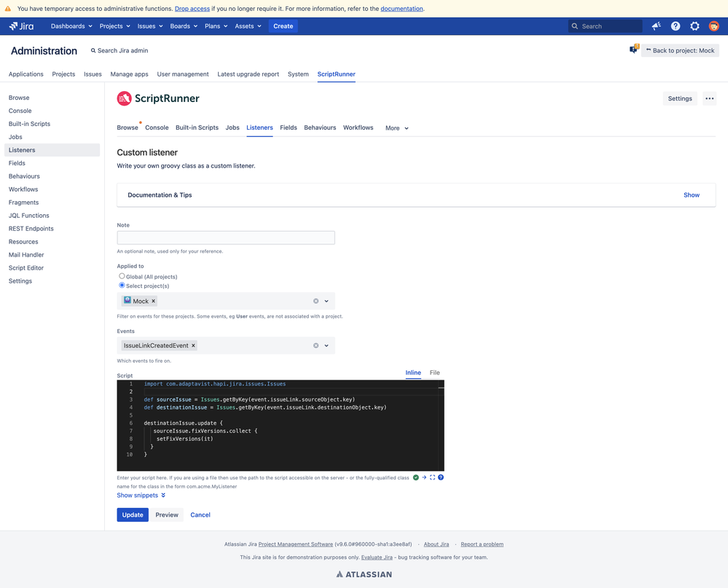Cancel editing the listener
Viewport: 728px width, 588px height.
click(200, 514)
